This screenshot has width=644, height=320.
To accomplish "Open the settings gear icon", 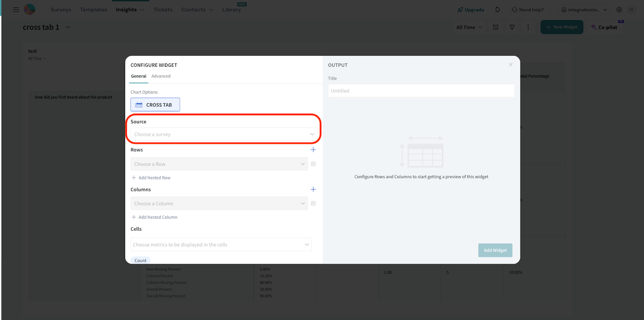I will pos(619,10).
